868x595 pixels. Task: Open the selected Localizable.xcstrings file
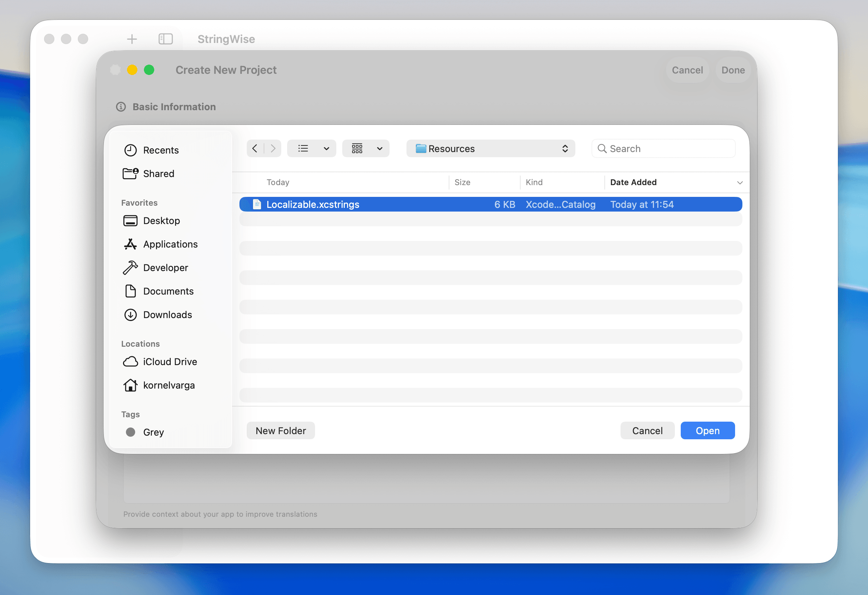pyautogui.click(x=708, y=430)
